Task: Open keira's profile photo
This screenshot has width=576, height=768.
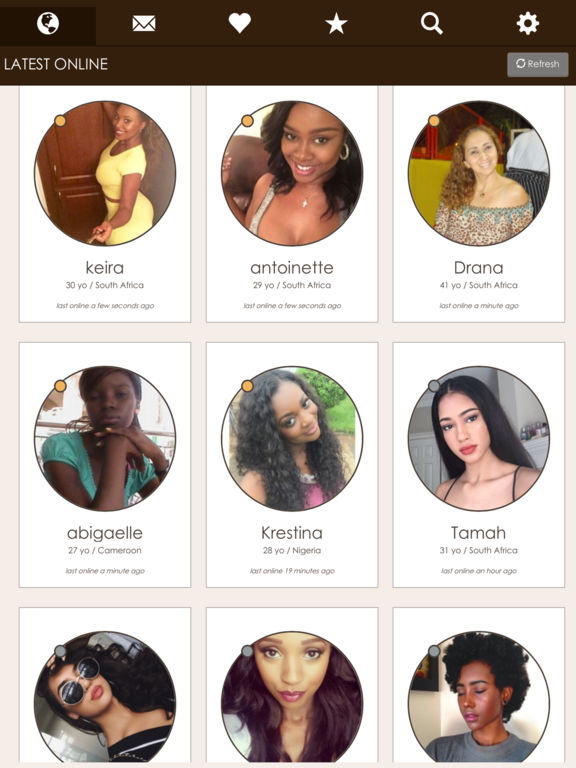Action: pyautogui.click(x=105, y=173)
